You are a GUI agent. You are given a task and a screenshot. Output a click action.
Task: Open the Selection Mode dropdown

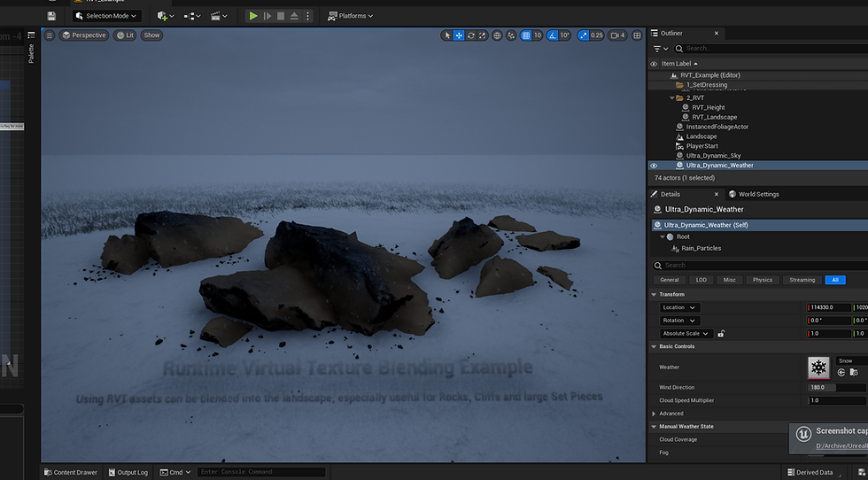tap(107, 16)
